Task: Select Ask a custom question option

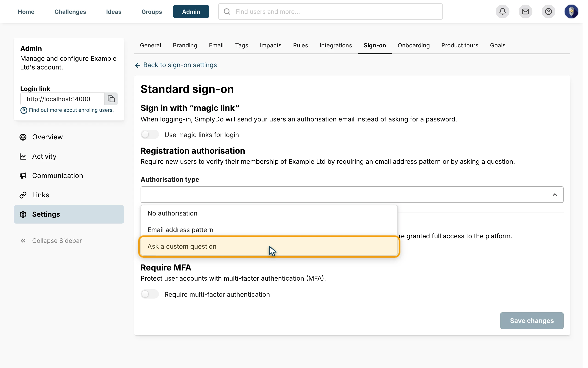Action: click(x=269, y=246)
